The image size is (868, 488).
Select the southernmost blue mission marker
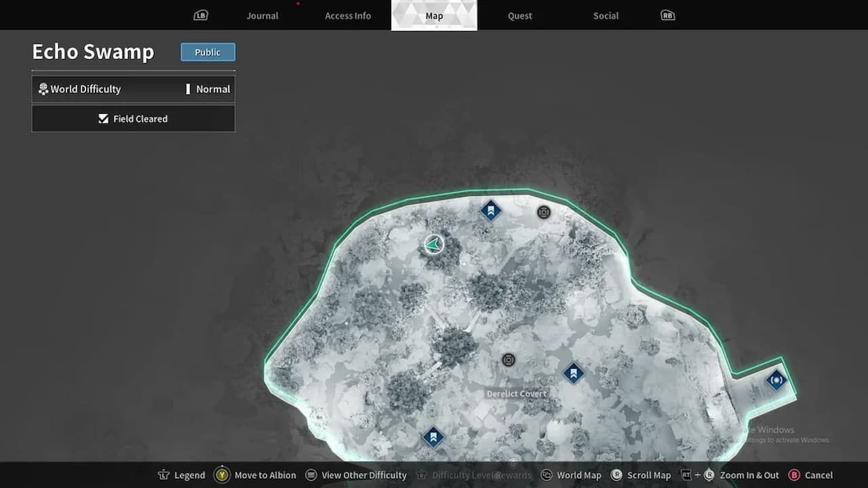tap(433, 437)
